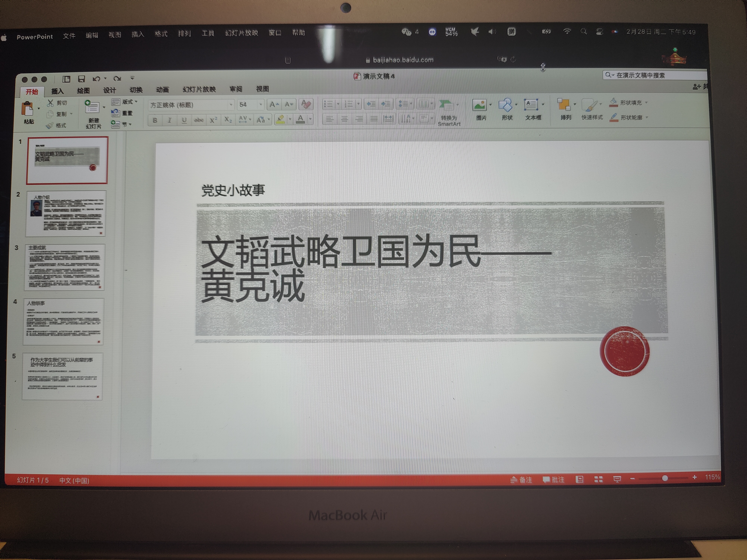Expand the Shape Fill (形状填充) dropdown
The height and width of the screenshot is (560, 747).
coord(646,103)
